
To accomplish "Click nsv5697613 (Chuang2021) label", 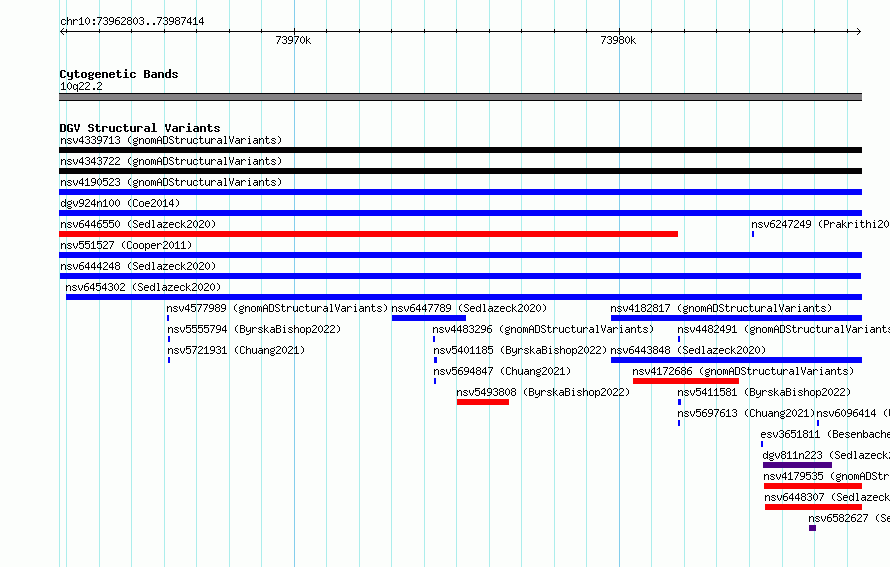I will [x=746, y=413].
